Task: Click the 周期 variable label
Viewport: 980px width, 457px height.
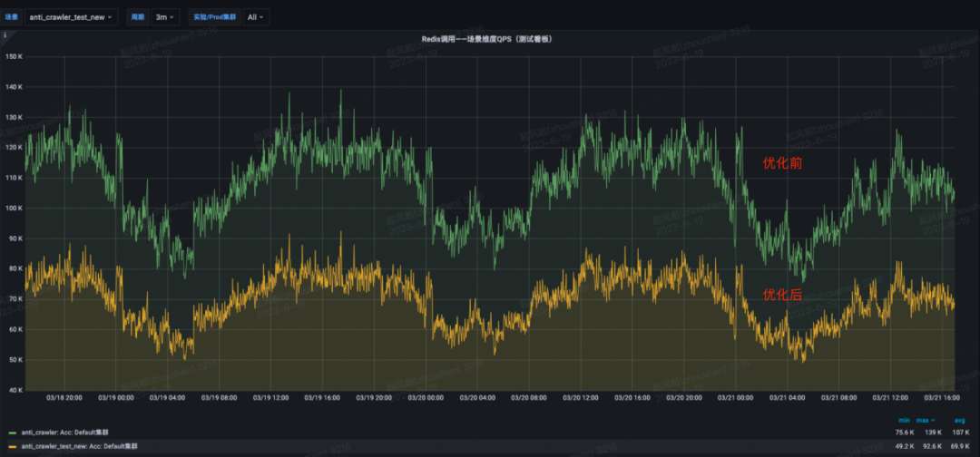Action: coord(138,17)
